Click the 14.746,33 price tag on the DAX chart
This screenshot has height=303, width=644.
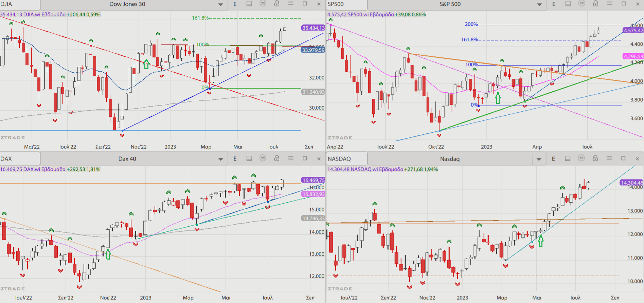click(x=313, y=218)
